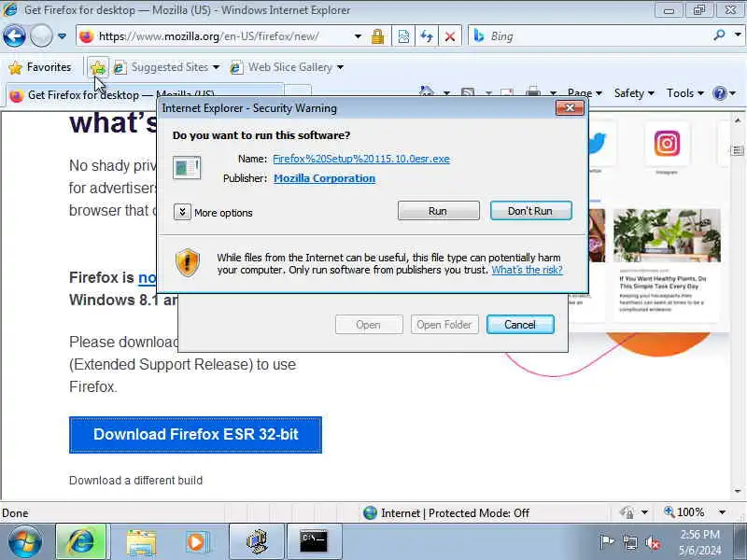Click the Compatibility View icon
The width and height of the screenshot is (747, 560).
403,36
